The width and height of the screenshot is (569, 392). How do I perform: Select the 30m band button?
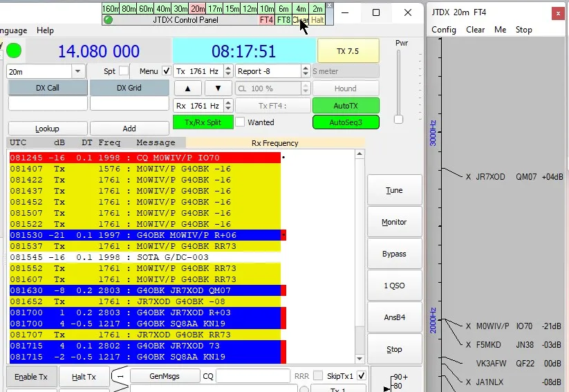(180, 9)
